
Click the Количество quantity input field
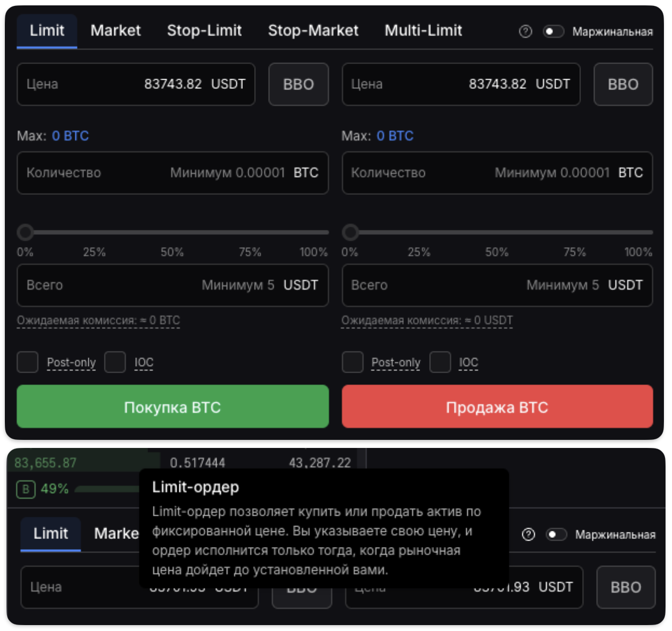[x=172, y=173]
